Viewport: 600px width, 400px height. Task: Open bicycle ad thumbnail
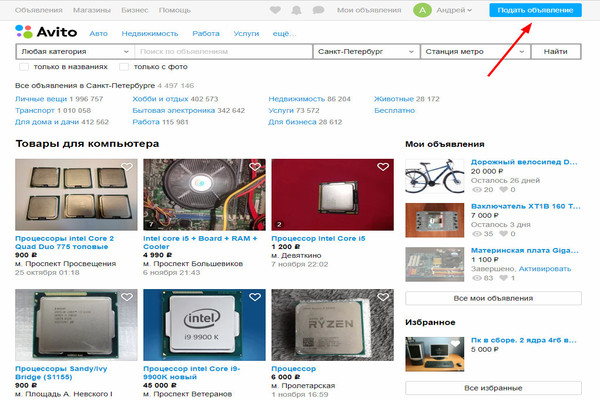[x=435, y=176]
